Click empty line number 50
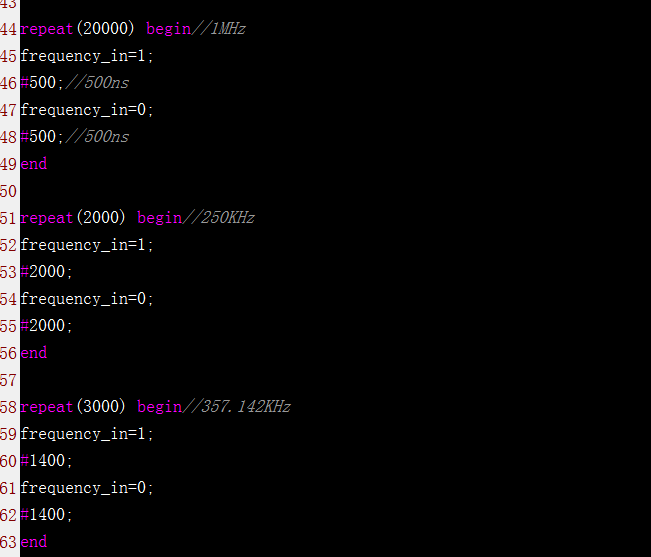 tap(9, 191)
